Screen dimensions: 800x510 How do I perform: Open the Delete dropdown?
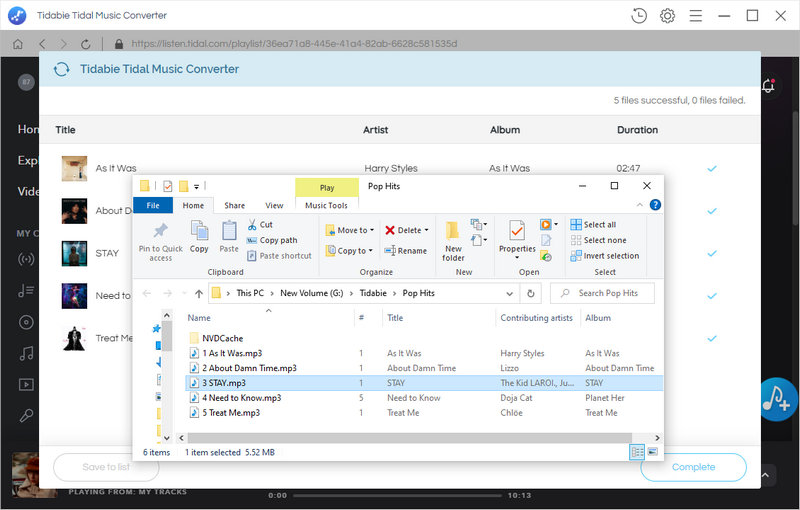pos(407,231)
